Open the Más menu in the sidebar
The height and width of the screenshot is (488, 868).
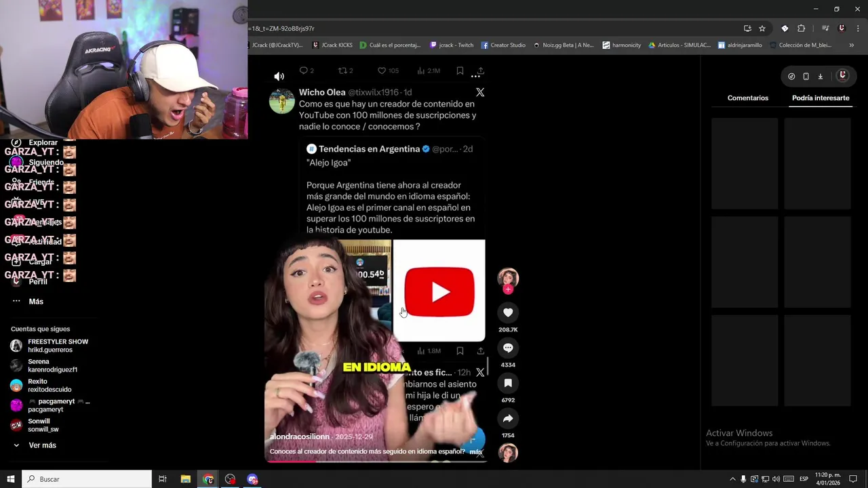[27, 302]
